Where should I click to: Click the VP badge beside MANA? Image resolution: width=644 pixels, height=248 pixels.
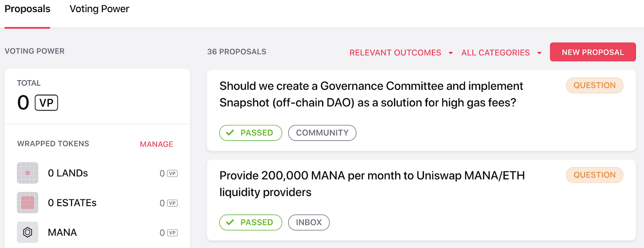[172, 233]
